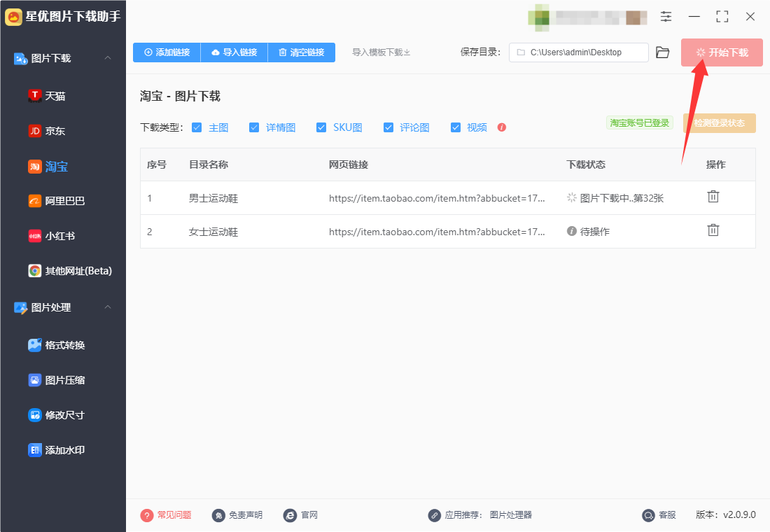The height and width of the screenshot is (532, 770).
Task: Delete the 女士运动鞋 row with trash icon
Action: tap(713, 230)
